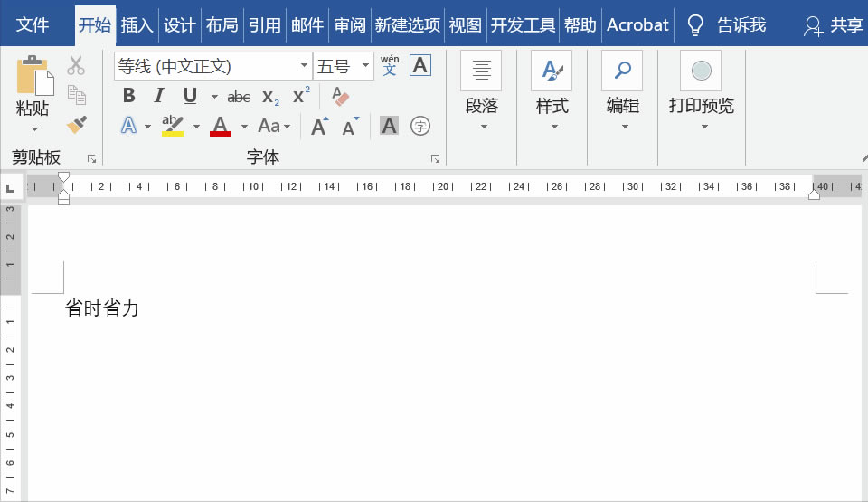
Task: Open the 段落 paragraph group
Action: coord(482,91)
